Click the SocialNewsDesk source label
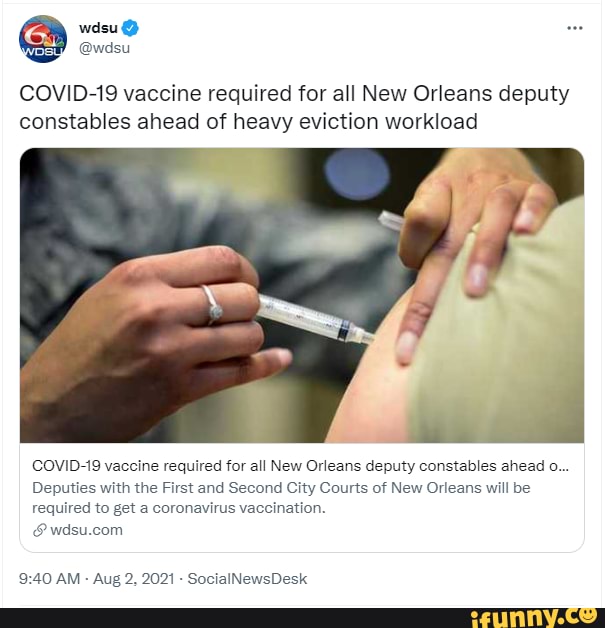605x628 pixels. point(247,579)
